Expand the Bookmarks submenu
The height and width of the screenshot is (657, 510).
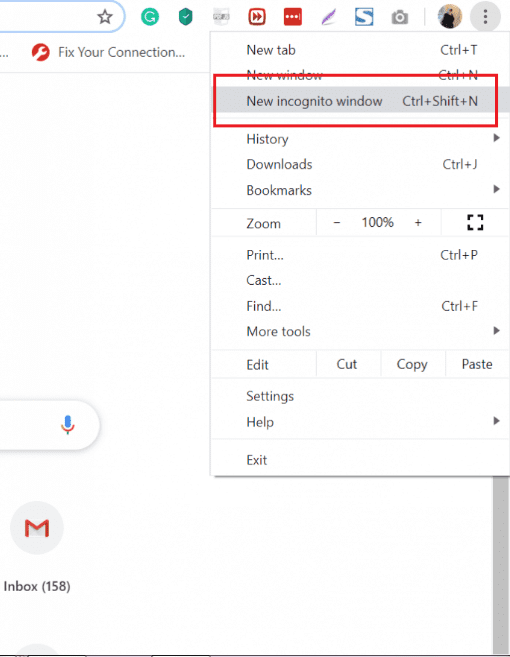360,190
